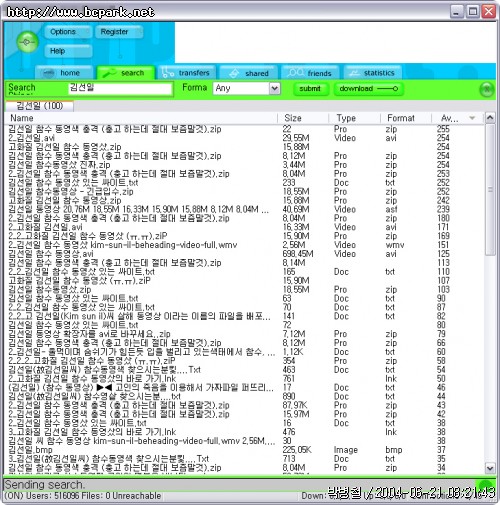Select the 김선일 (100) results tab
This screenshot has height=505, width=500.
pyautogui.click(x=40, y=106)
